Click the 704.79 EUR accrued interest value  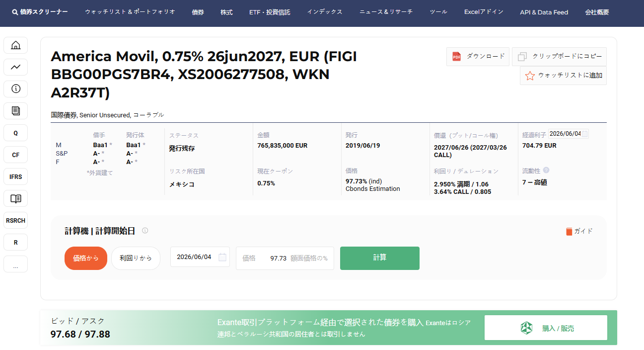[x=539, y=146]
